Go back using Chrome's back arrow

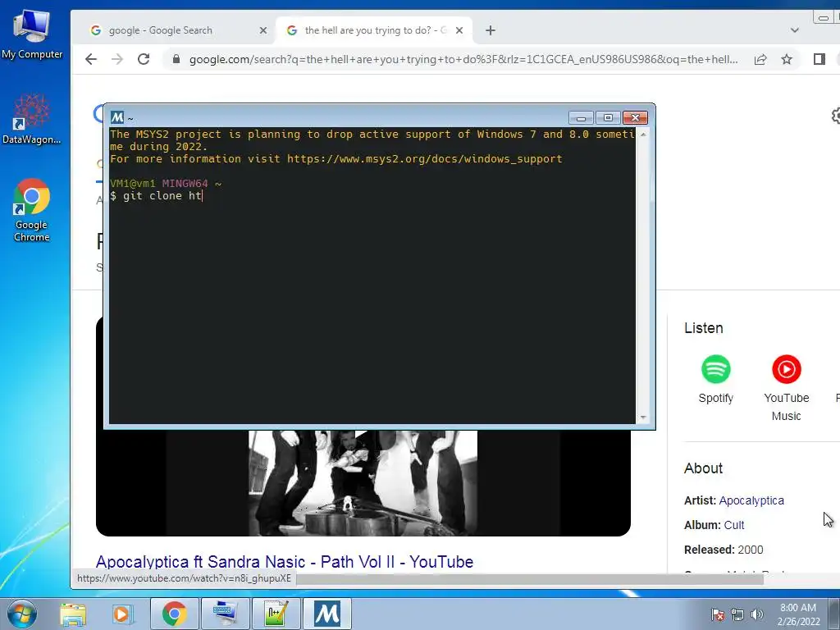91,59
